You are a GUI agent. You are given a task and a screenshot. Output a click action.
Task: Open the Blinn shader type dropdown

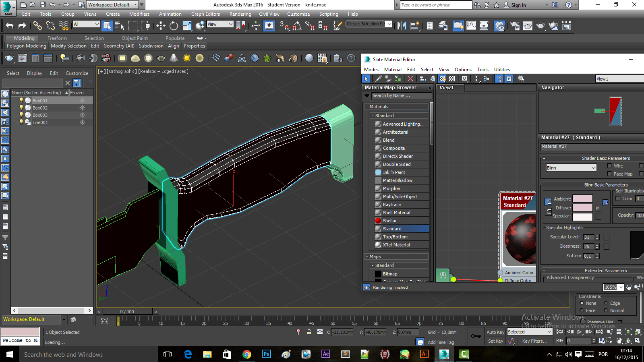click(571, 168)
